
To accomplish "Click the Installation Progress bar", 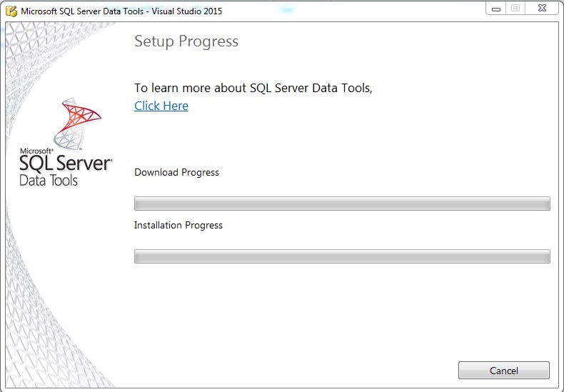I will 342,256.
